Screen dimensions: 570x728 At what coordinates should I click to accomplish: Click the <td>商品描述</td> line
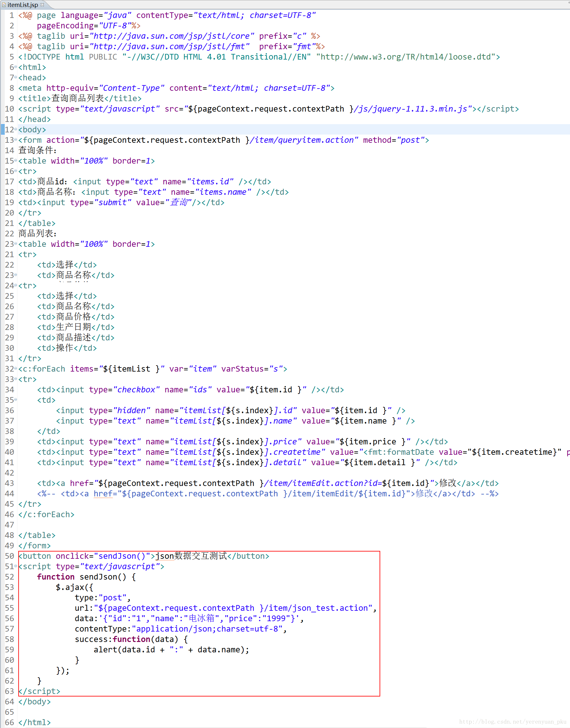click(x=76, y=338)
